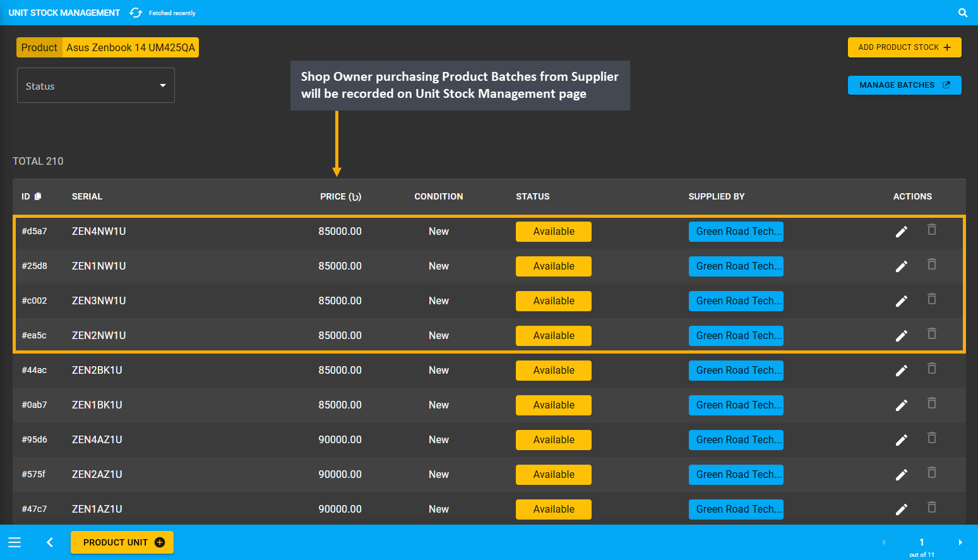Click PRODUCT UNIT add button
Image resolution: width=978 pixels, height=560 pixels.
(x=122, y=542)
